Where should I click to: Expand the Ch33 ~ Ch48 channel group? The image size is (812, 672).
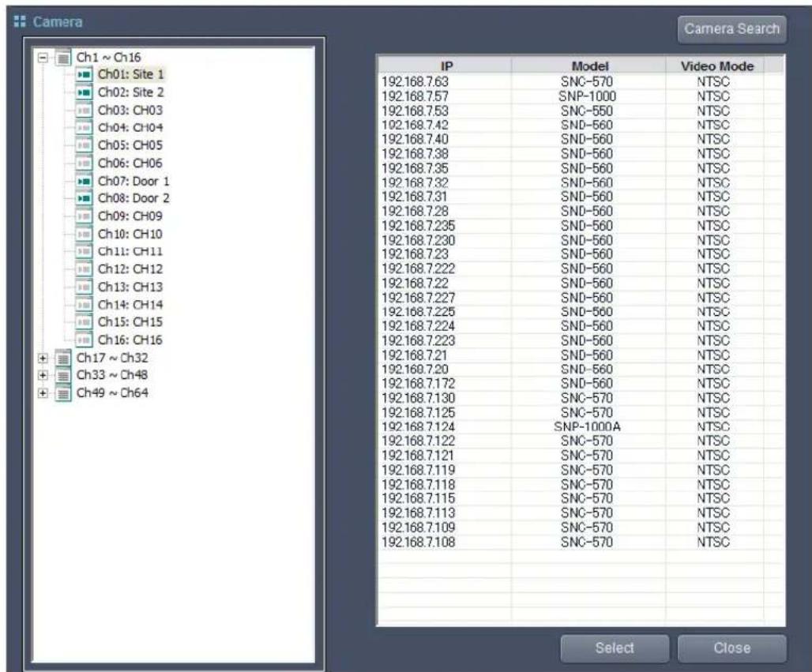(x=43, y=375)
